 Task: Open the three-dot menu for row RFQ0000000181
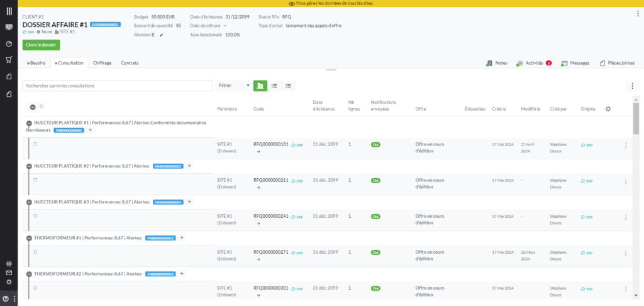625,146
